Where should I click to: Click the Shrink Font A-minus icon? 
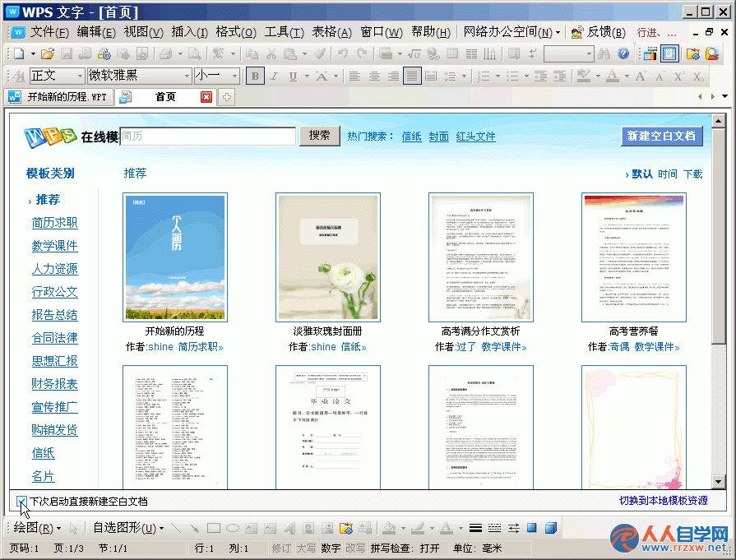tap(660, 76)
